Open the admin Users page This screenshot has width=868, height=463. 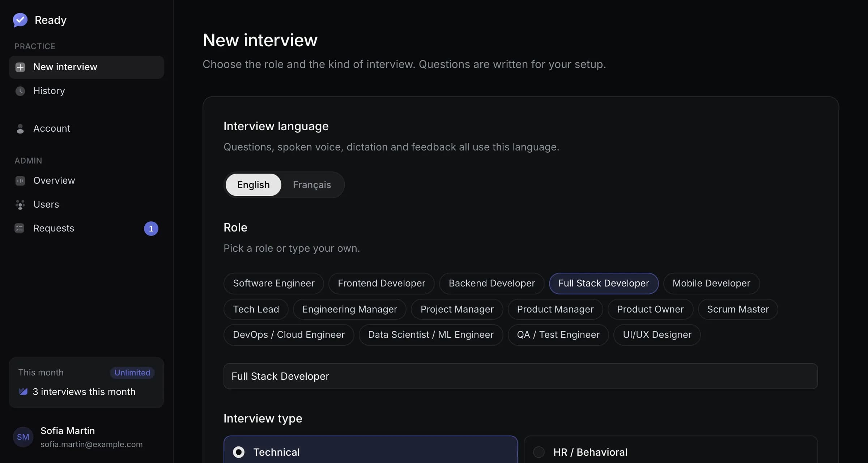[x=86, y=204]
